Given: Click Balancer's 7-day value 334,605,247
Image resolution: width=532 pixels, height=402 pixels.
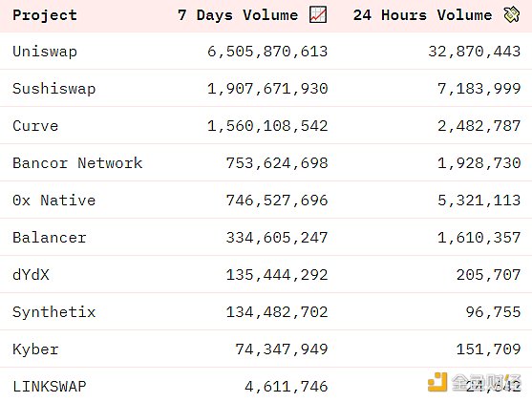Looking at the screenshot, I should (x=277, y=238).
